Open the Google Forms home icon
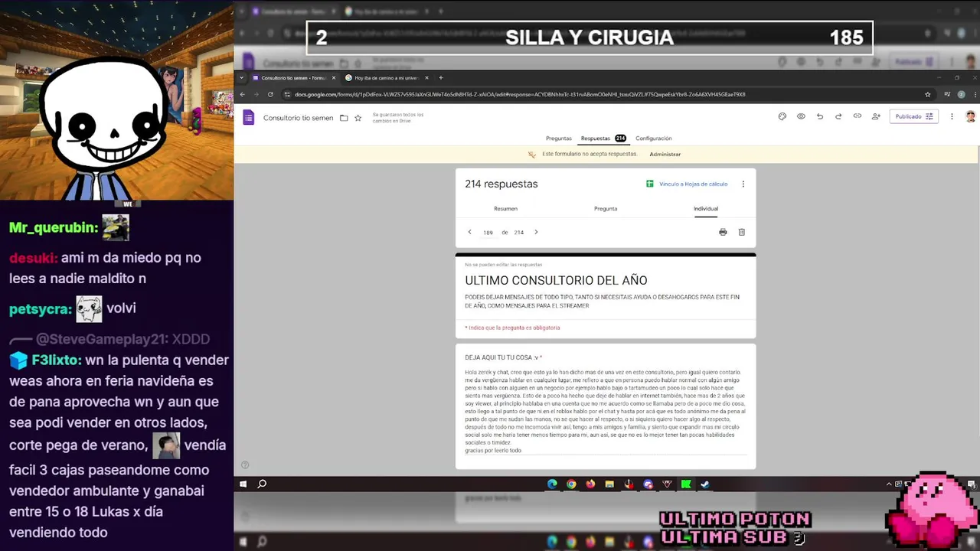This screenshot has height=551, width=980. [x=249, y=117]
